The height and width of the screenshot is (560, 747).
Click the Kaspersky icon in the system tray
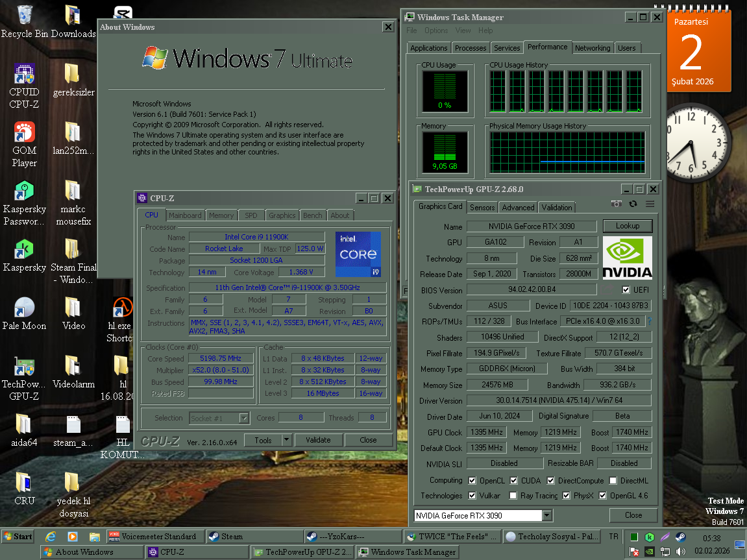tap(650, 537)
